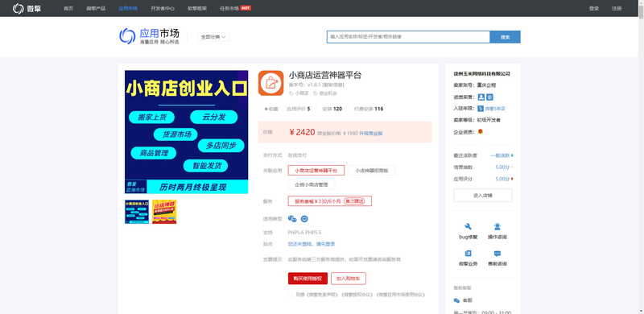Click the 操作咨询 support agent icon

pyautogui.click(x=497, y=226)
